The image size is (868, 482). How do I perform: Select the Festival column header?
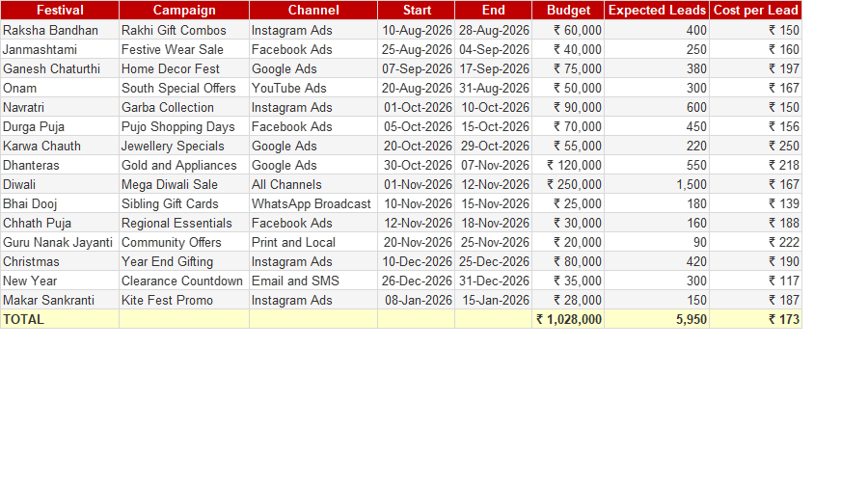tap(60, 10)
